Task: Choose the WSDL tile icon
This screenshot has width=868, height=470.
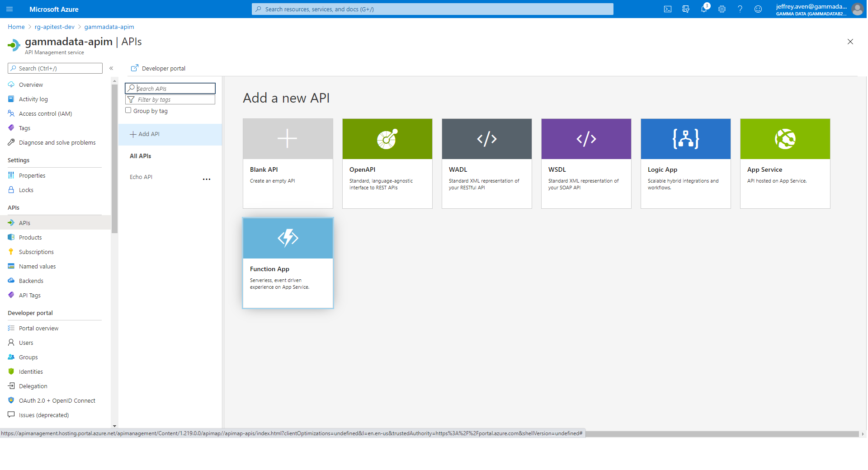Action: [586, 139]
